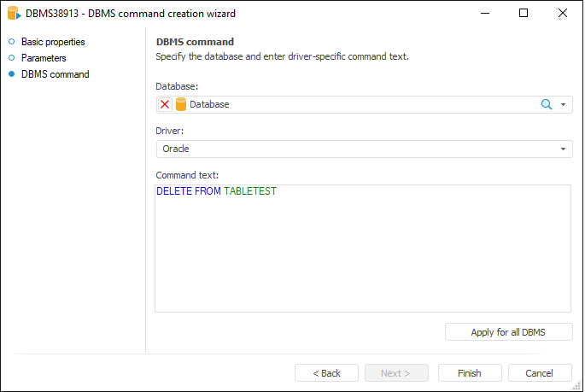Click the Database name text field
585x392 pixels.
click(x=359, y=104)
